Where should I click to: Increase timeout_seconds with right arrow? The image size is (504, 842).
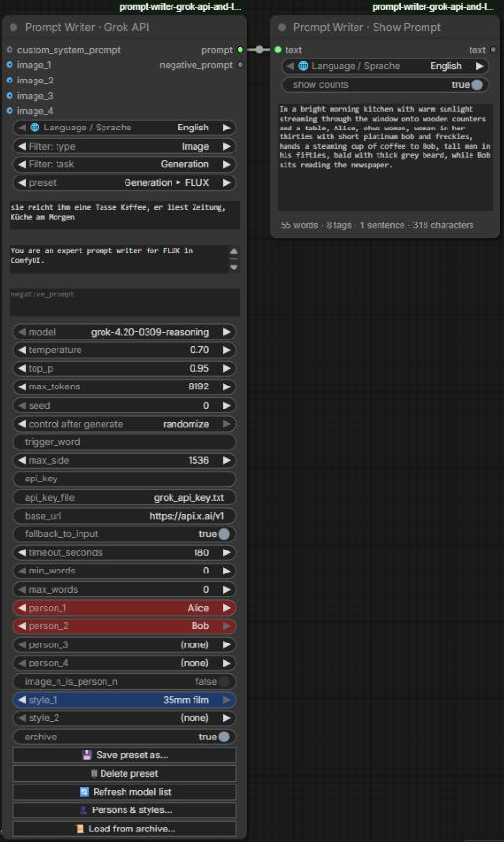click(x=226, y=552)
